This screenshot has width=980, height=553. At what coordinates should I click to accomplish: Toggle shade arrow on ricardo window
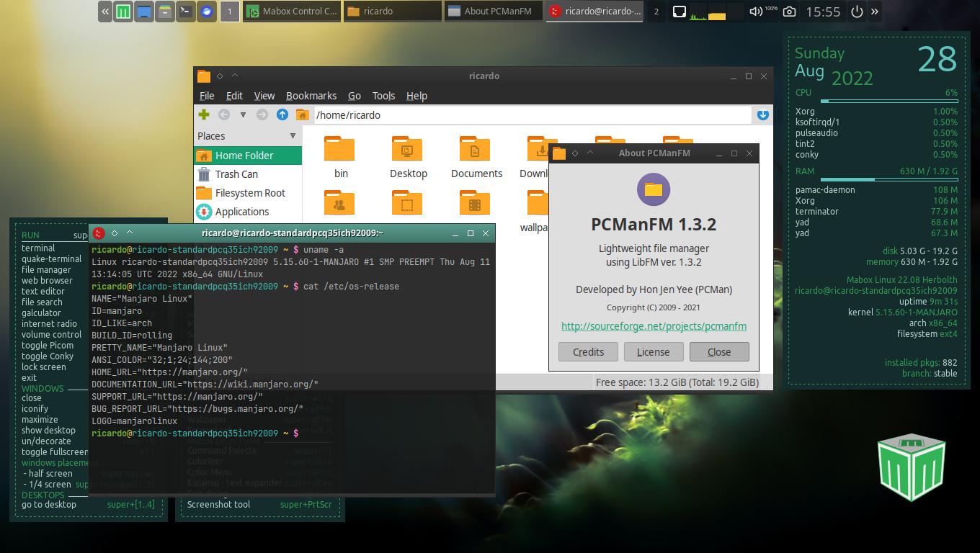pyautogui.click(x=235, y=76)
